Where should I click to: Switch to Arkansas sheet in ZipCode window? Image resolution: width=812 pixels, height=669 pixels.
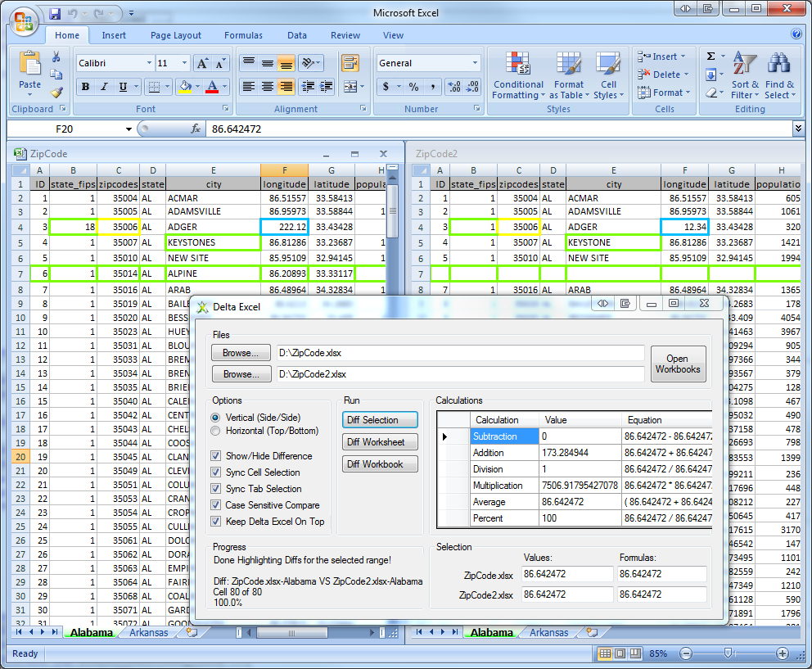[149, 633]
